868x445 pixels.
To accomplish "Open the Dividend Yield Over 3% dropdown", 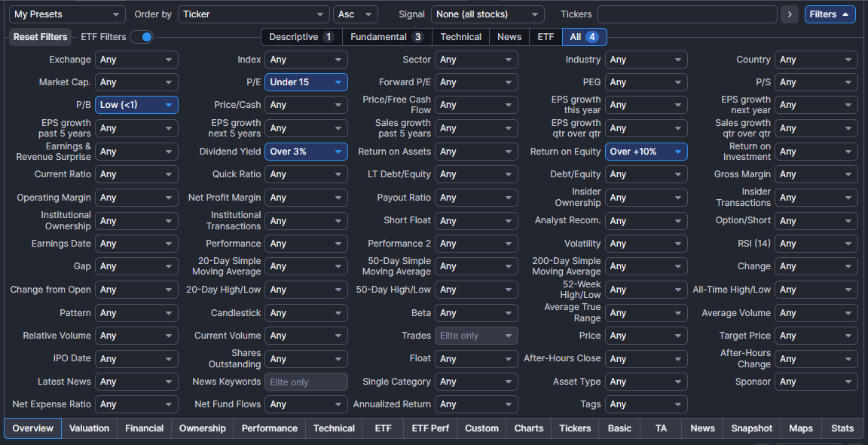I will [306, 152].
